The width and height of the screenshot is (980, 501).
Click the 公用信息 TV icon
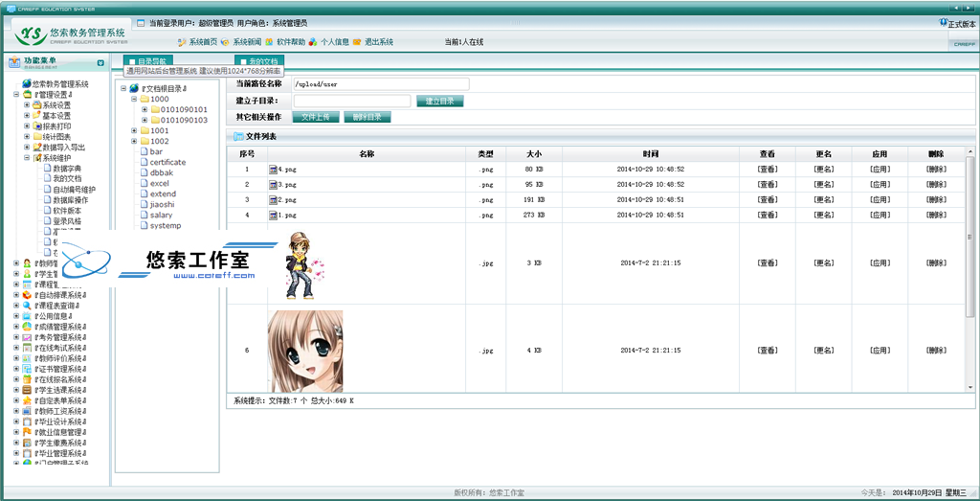(27, 316)
